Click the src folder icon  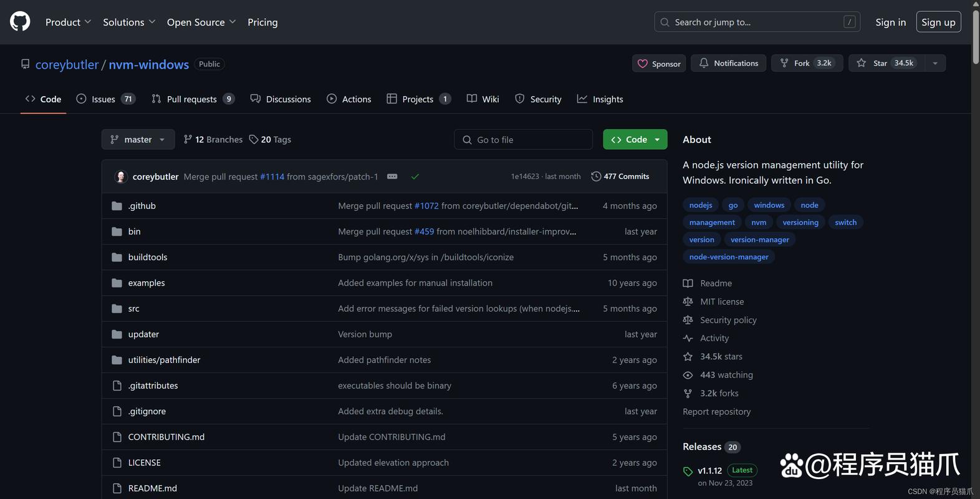pyautogui.click(x=117, y=309)
